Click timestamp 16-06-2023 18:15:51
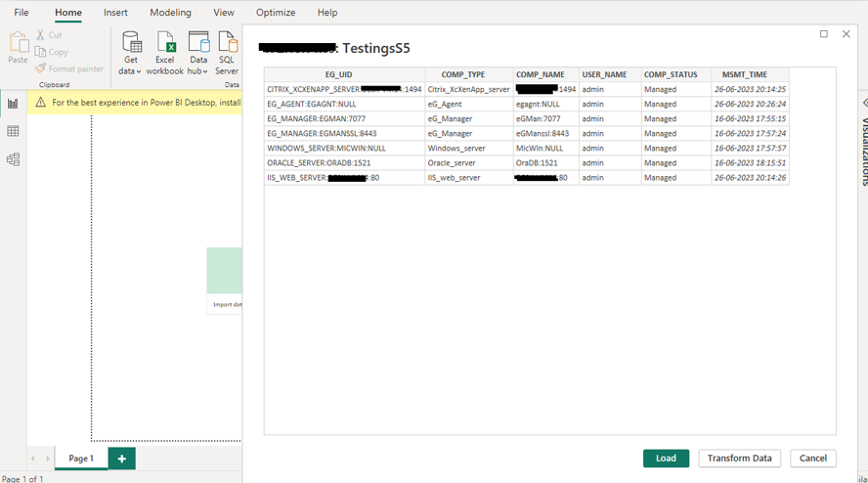Image resolution: width=868 pixels, height=483 pixels. pos(750,163)
